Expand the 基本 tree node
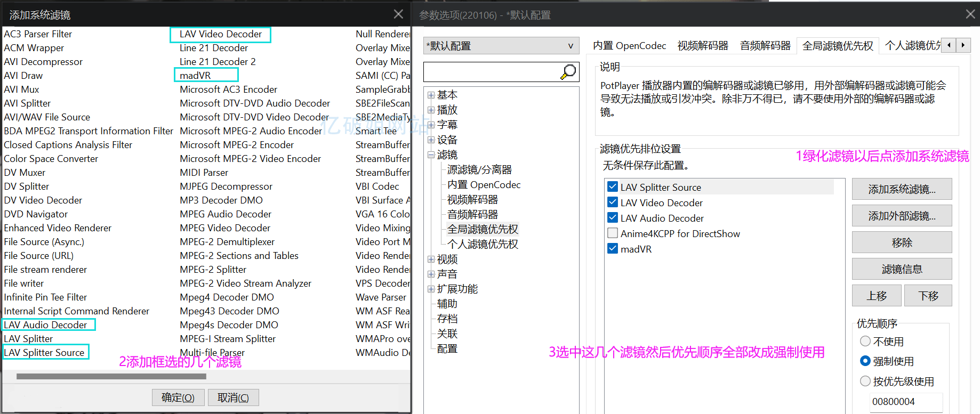The width and height of the screenshot is (980, 414). click(431, 95)
